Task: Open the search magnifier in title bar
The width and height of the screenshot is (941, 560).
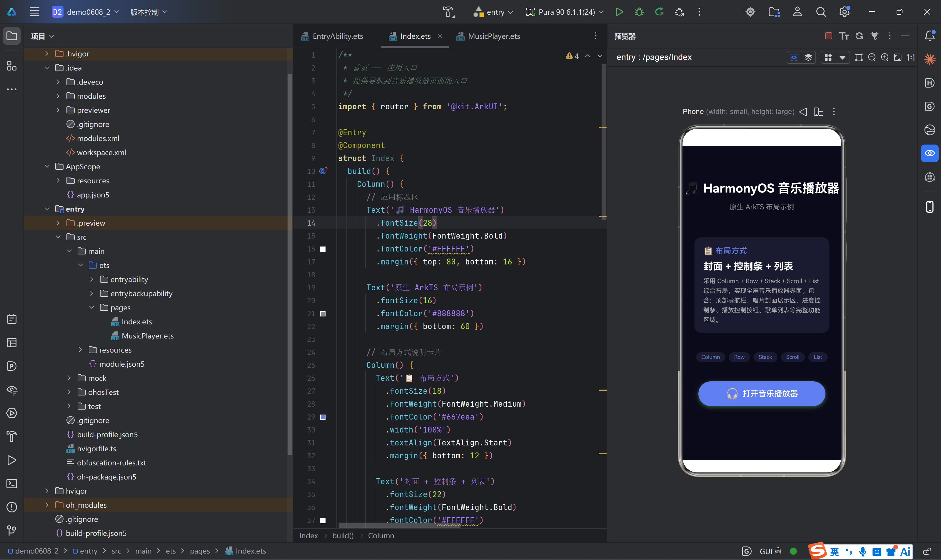Action: [821, 12]
